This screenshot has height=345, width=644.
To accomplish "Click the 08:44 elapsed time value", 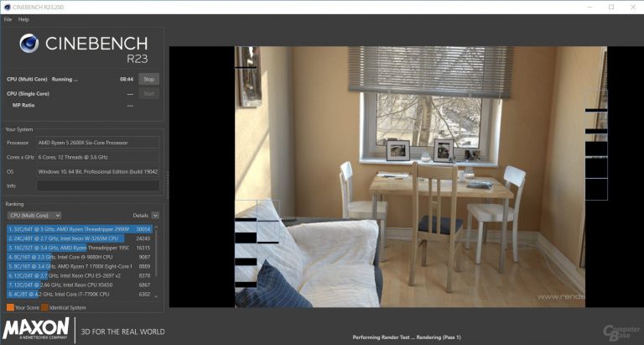I will click(x=127, y=79).
